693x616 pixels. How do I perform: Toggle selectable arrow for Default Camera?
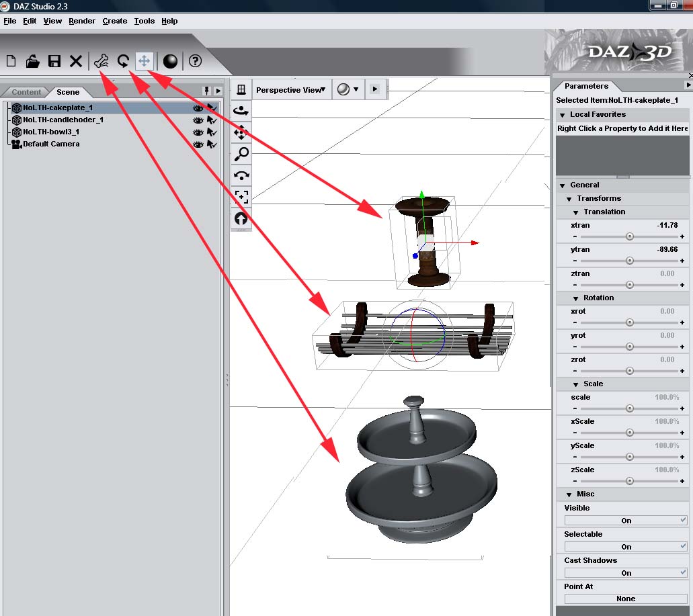coord(212,144)
